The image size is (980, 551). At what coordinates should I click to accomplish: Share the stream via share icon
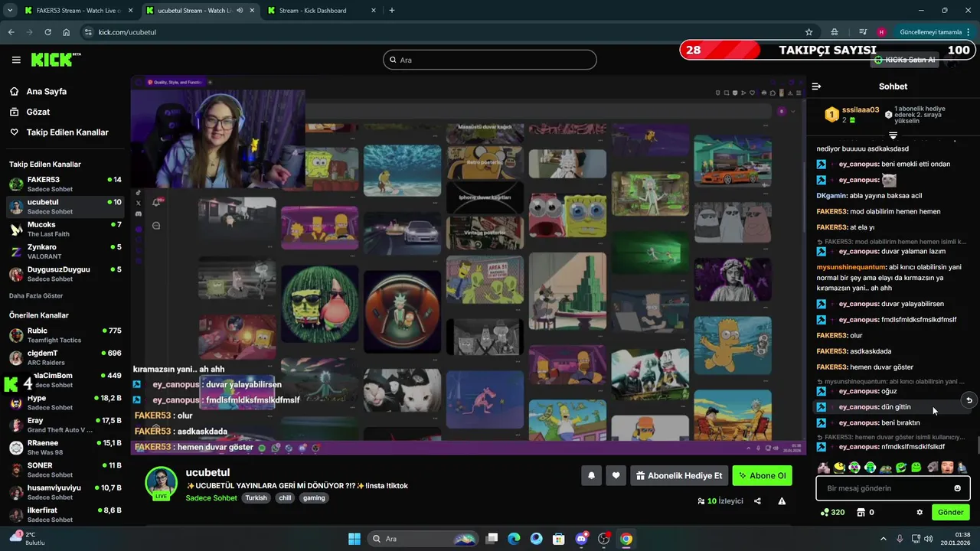757,501
